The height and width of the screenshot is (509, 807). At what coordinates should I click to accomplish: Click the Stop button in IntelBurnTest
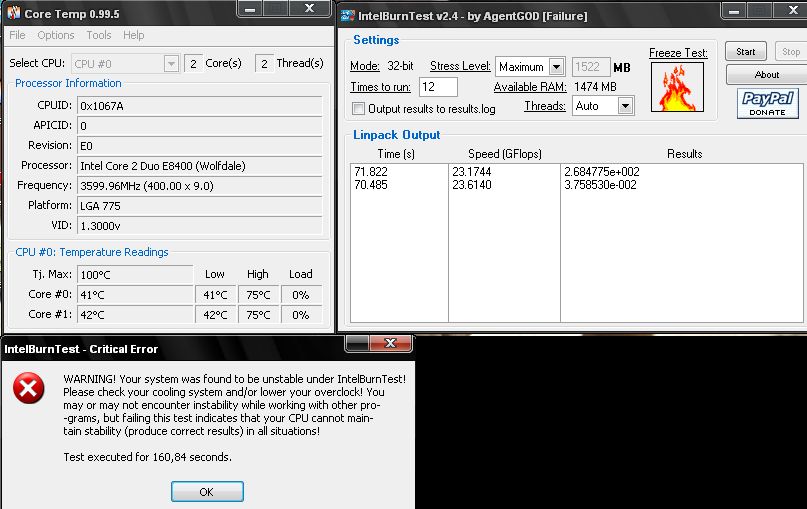pyautogui.click(x=791, y=51)
